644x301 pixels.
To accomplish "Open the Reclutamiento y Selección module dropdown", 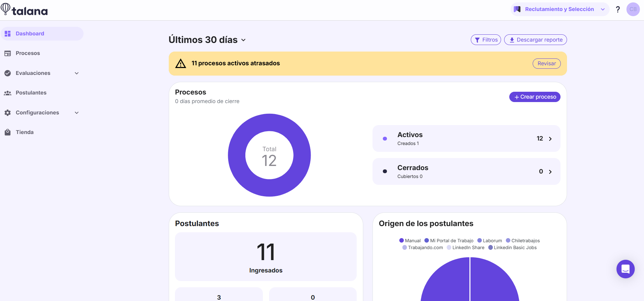I will (560, 9).
